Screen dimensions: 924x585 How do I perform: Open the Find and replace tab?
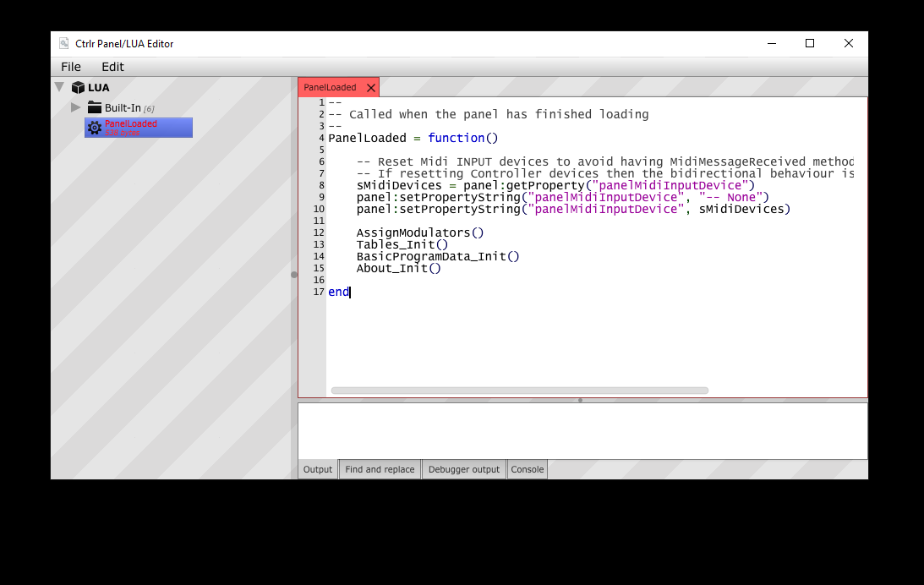(379, 469)
